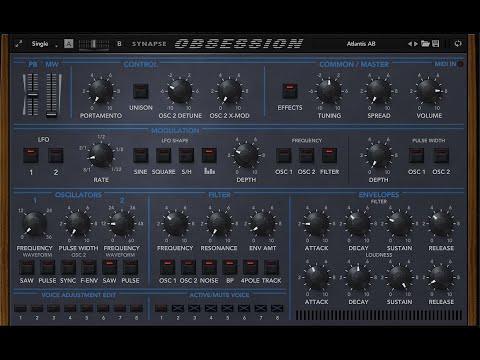
Task: Select layer A button
Action: coord(69,44)
